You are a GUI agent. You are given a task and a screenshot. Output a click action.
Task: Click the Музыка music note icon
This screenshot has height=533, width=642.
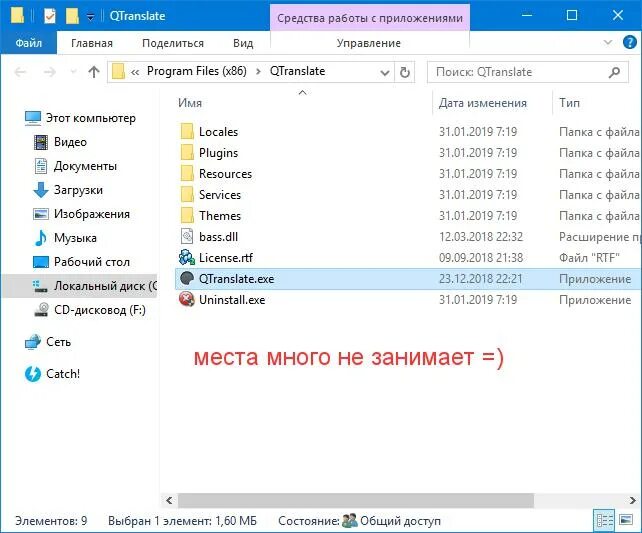(x=41, y=238)
